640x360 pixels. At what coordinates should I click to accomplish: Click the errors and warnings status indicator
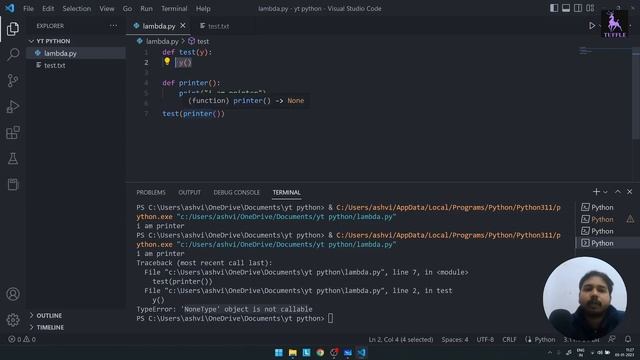(x=22, y=339)
